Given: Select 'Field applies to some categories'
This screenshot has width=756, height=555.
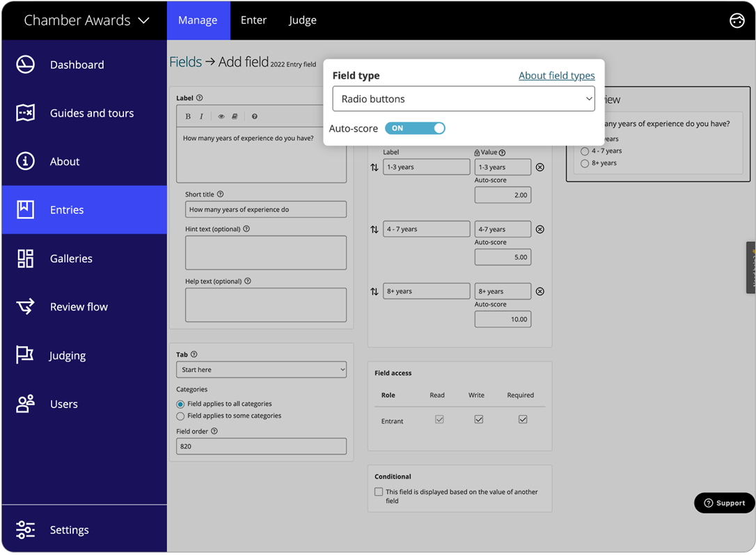Looking at the screenshot, I should click(180, 416).
